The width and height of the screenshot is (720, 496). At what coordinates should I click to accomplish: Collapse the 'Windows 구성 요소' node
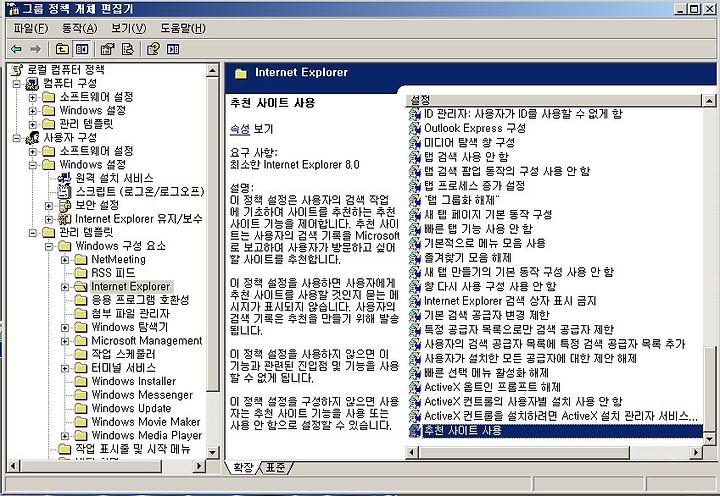point(49,247)
